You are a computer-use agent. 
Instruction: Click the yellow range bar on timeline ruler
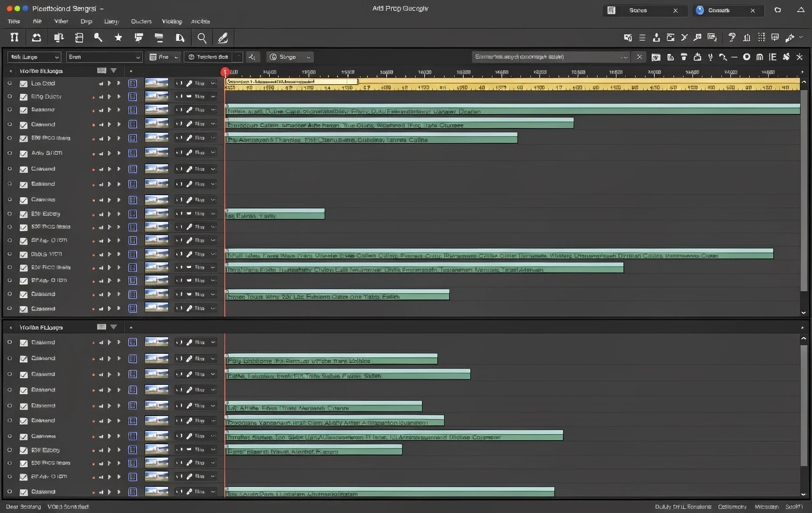click(x=291, y=83)
